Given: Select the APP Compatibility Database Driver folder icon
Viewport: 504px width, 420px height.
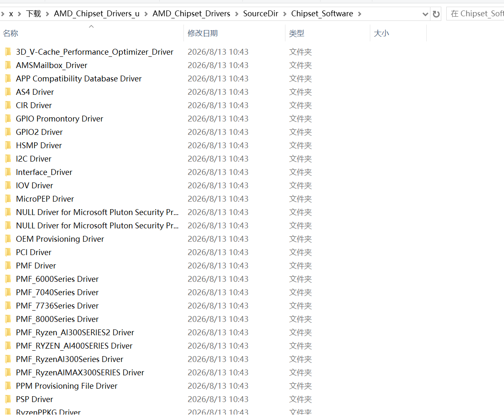Looking at the screenshot, I should 8,78.
